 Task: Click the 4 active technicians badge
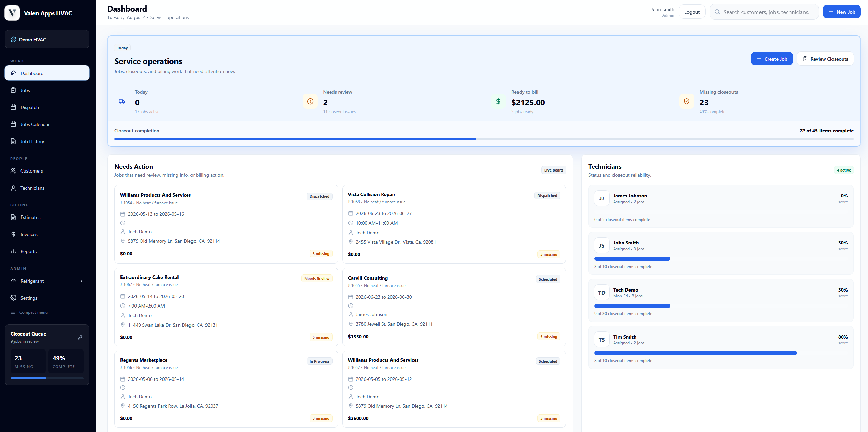click(x=844, y=170)
